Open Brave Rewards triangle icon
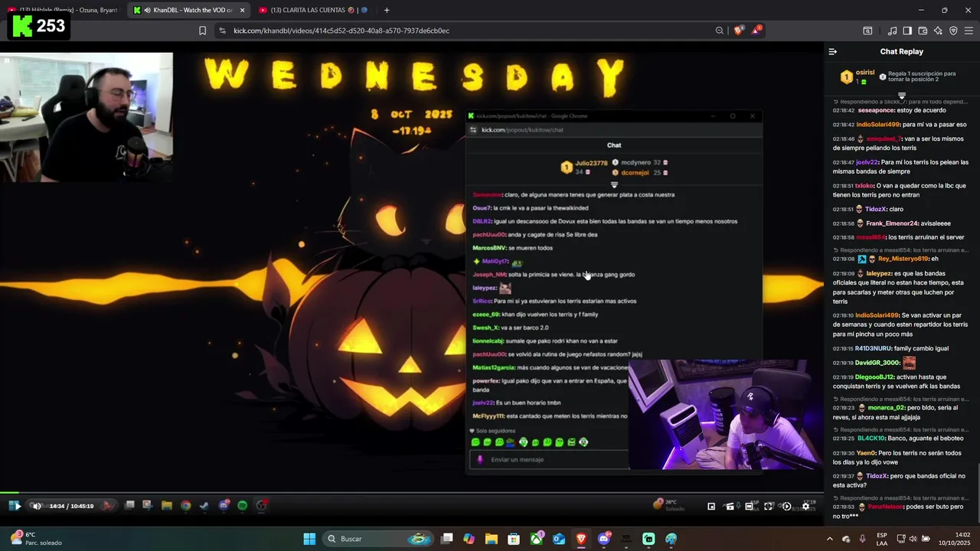This screenshot has height=551, width=980. click(x=756, y=31)
